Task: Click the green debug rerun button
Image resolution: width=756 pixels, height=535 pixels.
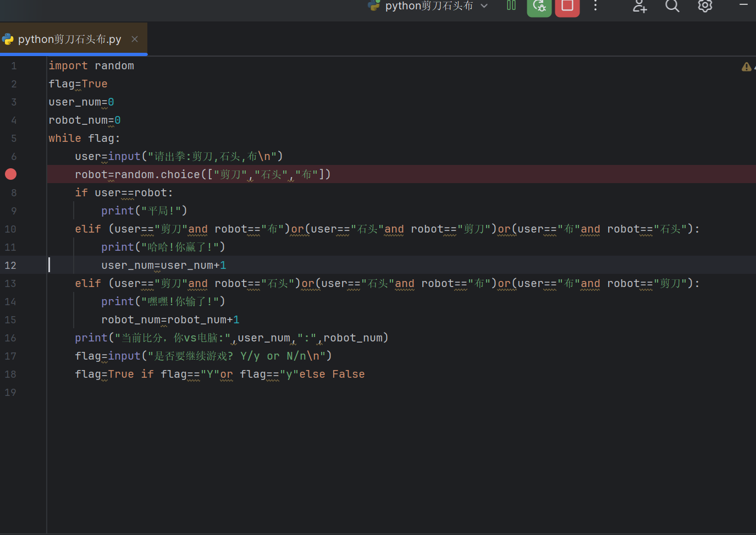Action: (539, 7)
